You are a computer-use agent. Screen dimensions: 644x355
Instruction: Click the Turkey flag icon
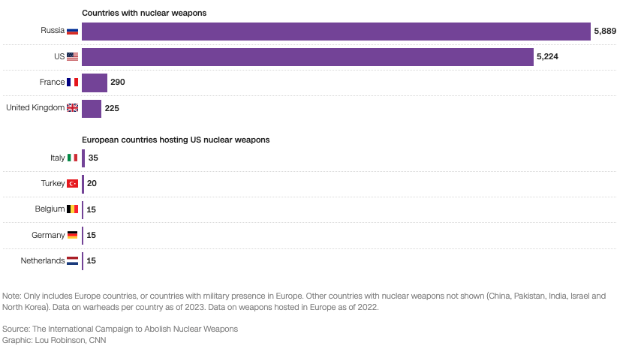[x=72, y=183]
